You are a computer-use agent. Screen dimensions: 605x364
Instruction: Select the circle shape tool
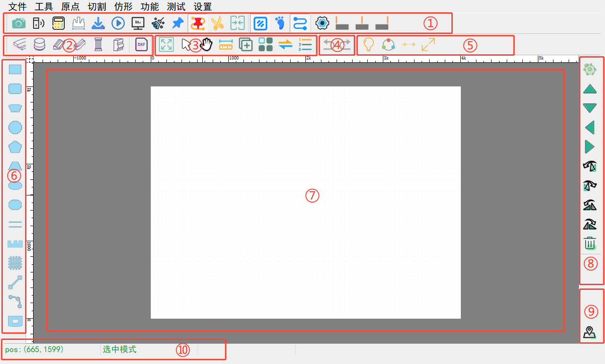(x=15, y=127)
